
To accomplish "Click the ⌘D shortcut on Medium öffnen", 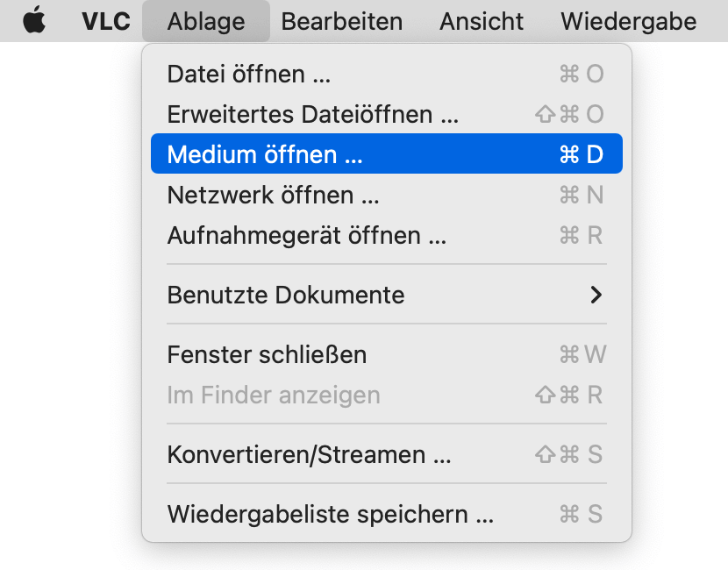I will click(x=582, y=154).
